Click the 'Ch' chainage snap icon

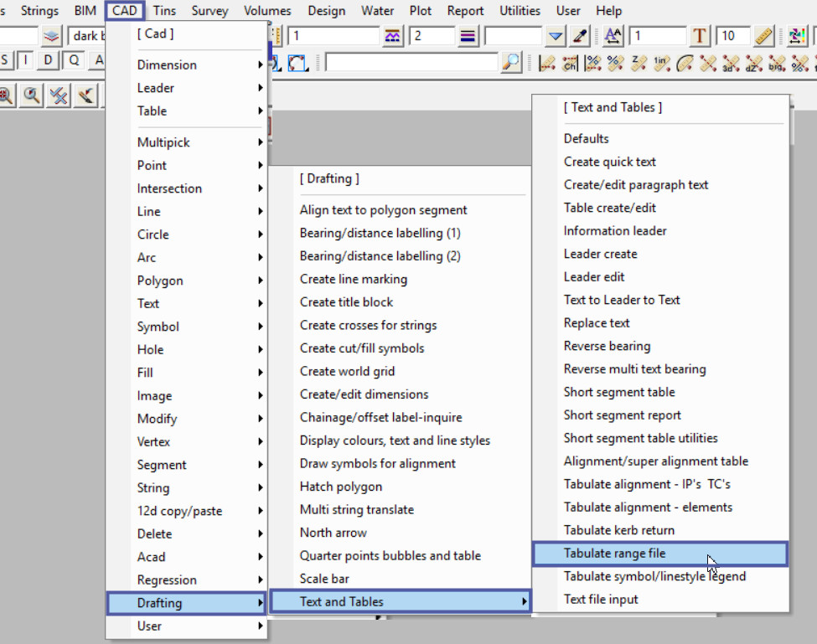coord(570,63)
